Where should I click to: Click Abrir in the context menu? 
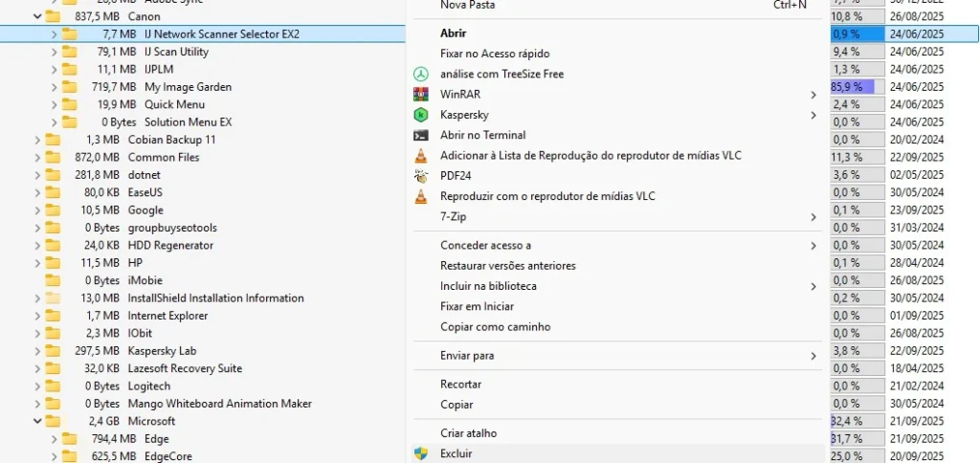pyautogui.click(x=454, y=33)
